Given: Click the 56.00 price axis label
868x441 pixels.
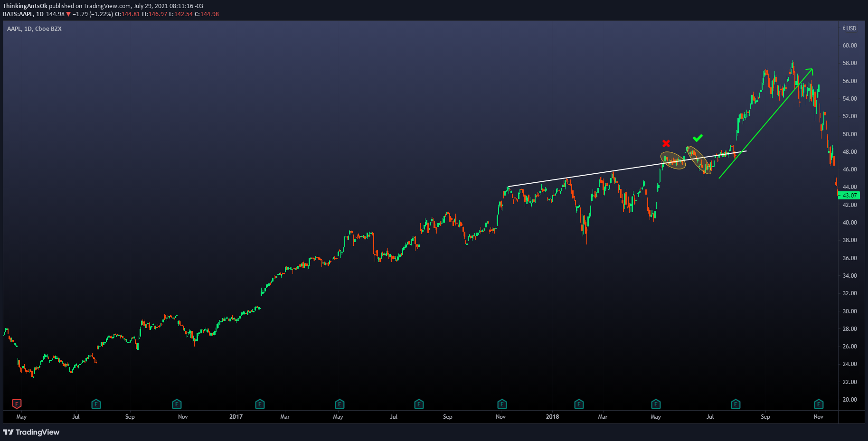Looking at the screenshot, I should pos(849,81).
